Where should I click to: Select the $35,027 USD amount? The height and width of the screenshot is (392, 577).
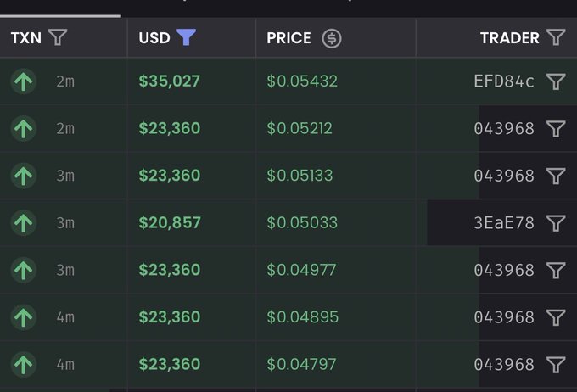(x=169, y=81)
